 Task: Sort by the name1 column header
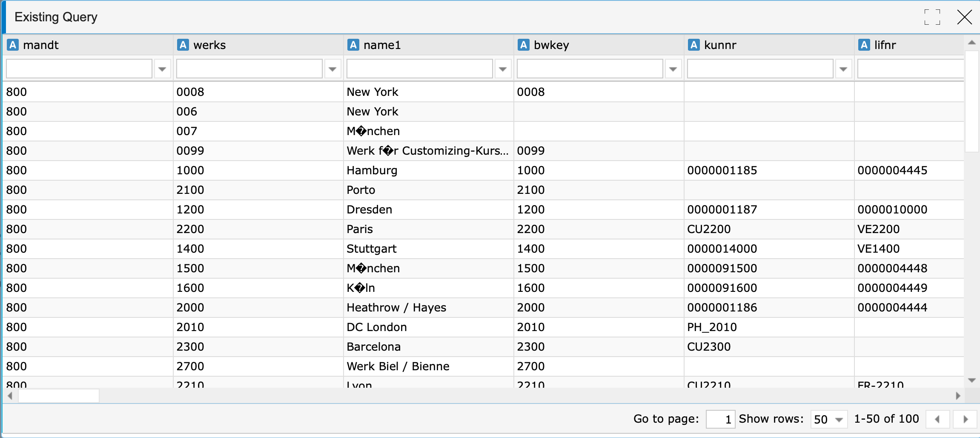pyautogui.click(x=382, y=45)
